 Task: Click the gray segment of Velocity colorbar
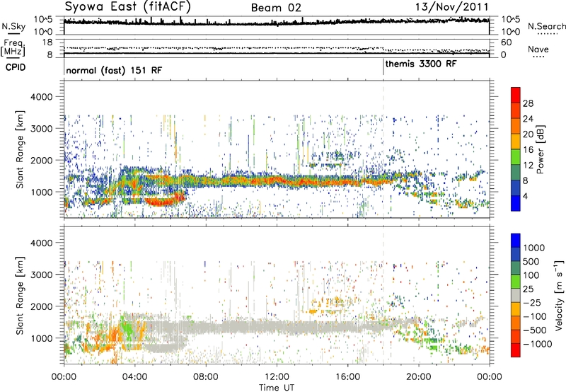[x=516, y=296]
